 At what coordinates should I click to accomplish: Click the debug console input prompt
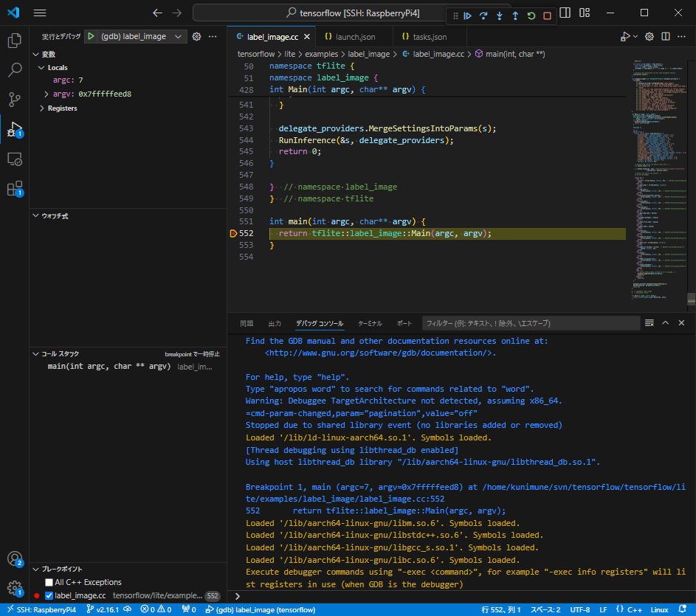pyautogui.click(x=461, y=596)
